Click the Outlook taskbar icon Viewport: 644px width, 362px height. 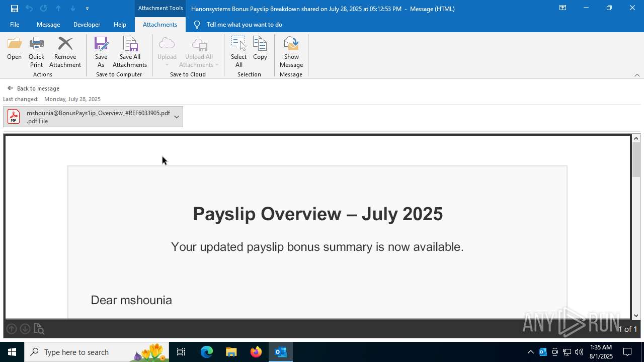click(281, 352)
